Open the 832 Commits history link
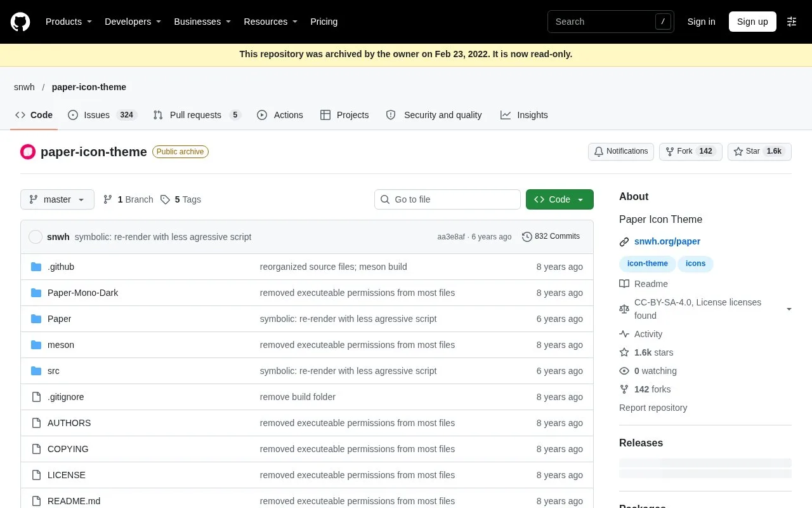 click(x=551, y=236)
